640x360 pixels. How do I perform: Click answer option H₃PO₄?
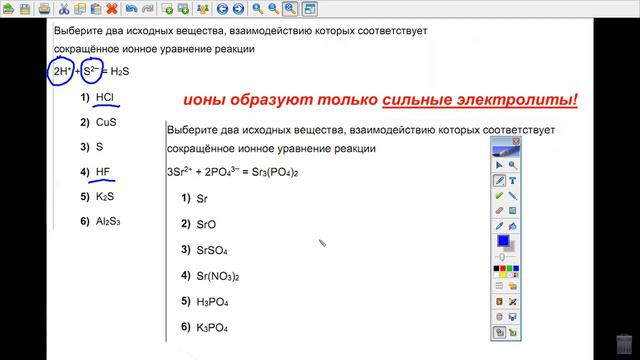pyautogui.click(x=212, y=302)
